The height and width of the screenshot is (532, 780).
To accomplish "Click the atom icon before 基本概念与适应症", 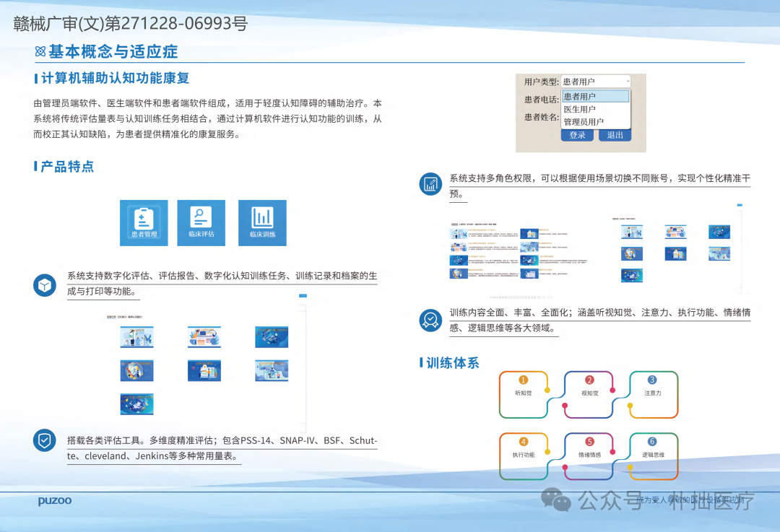I will tap(40, 51).
